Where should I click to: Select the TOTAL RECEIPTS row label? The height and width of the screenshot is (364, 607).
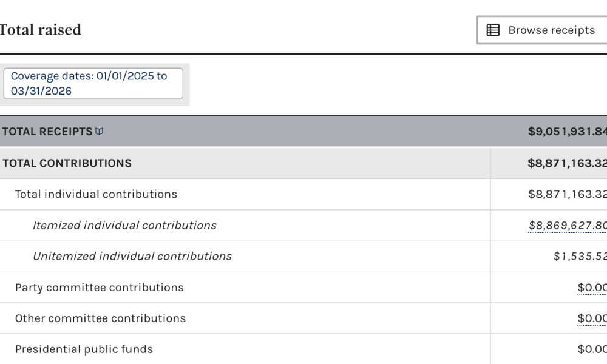[x=47, y=132]
